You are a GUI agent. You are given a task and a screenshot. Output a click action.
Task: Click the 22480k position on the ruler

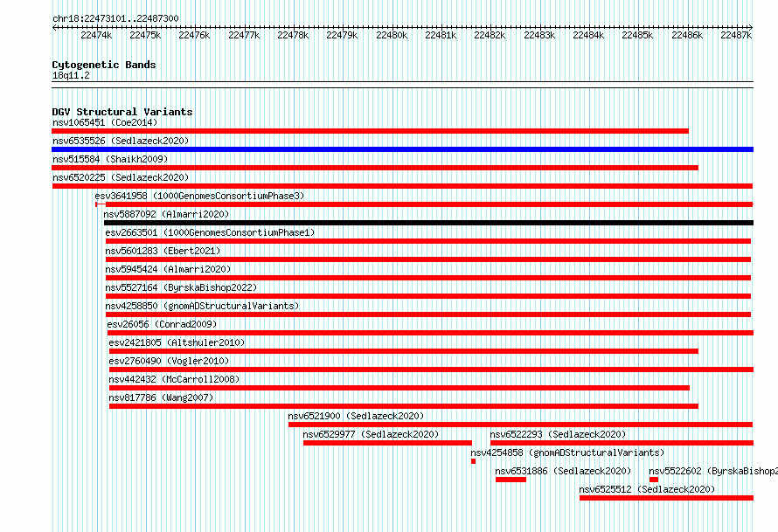(392, 35)
